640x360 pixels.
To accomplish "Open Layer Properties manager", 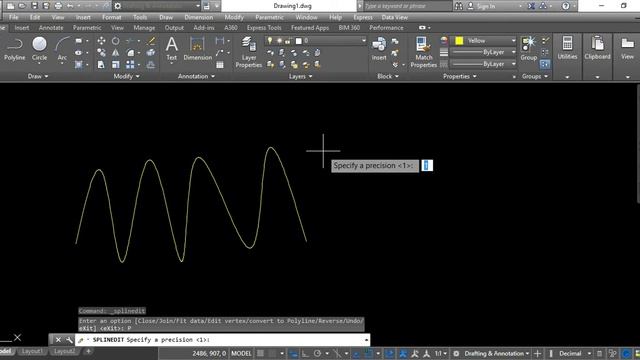I will tap(249, 52).
